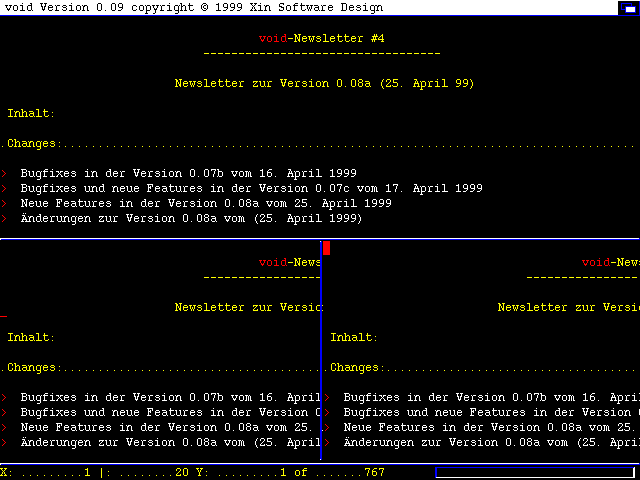This screenshot has width=640, height=480.
Task: Click the red arrow beside the 0.07b bugfixes entry in the top pane
Action: 4,173
